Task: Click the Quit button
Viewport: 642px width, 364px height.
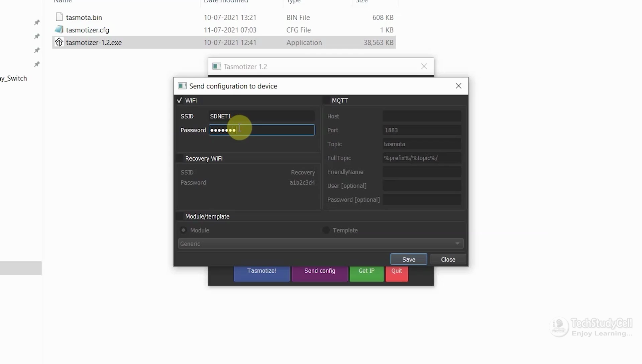Action: pyautogui.click(x=397, y=274)
